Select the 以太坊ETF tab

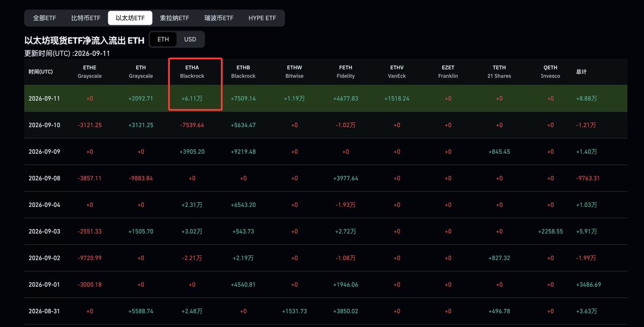[130, 18]
